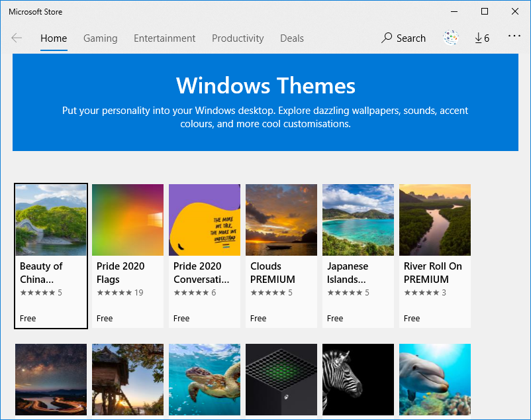Open Beauty of China theme thumbnail
Image resolution: width=531 pixels, height=420 pixels.
tap(51, 220)
